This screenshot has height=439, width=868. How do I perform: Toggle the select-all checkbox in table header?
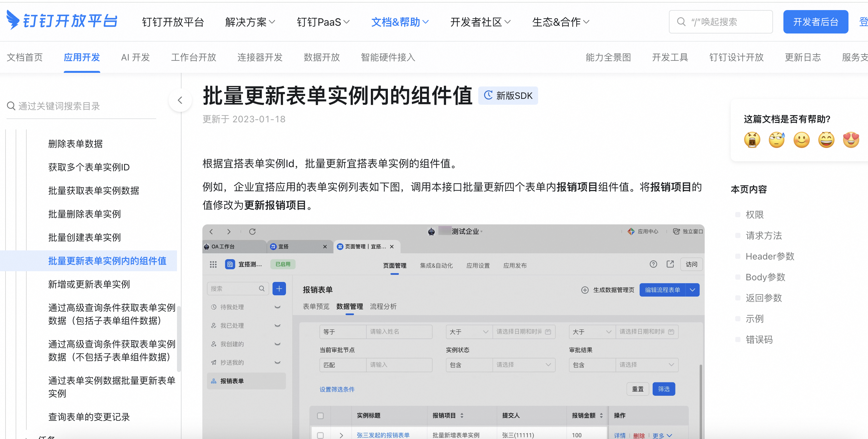tap(320, 416)
